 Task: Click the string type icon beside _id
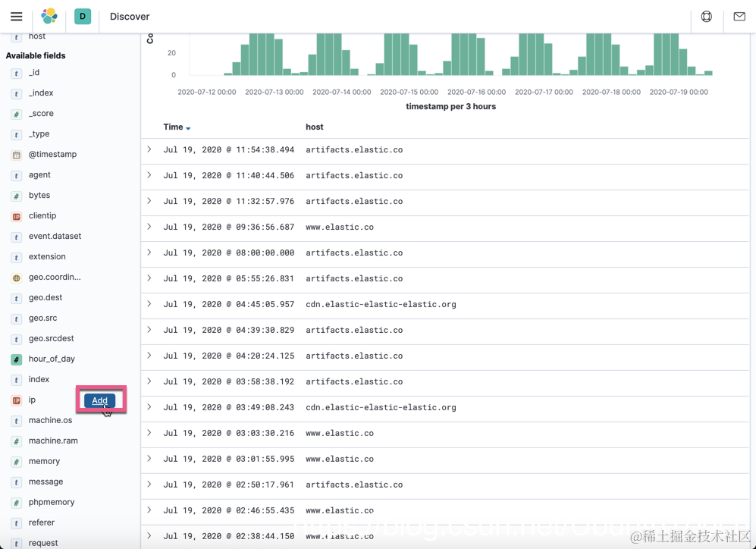point(17,74)
